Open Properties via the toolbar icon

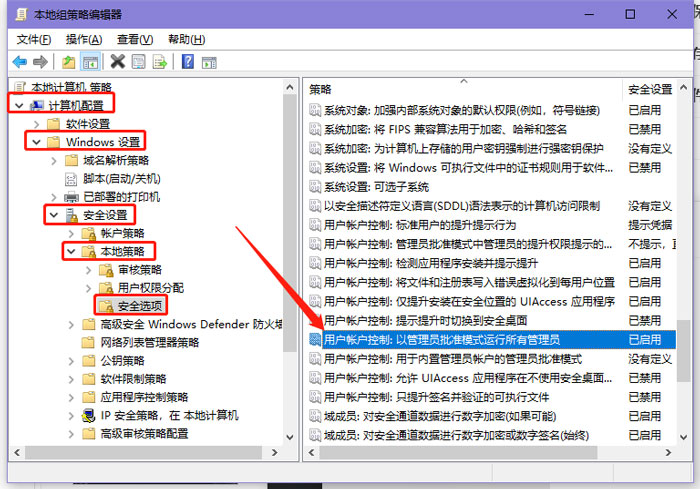[x=138, y=62]
